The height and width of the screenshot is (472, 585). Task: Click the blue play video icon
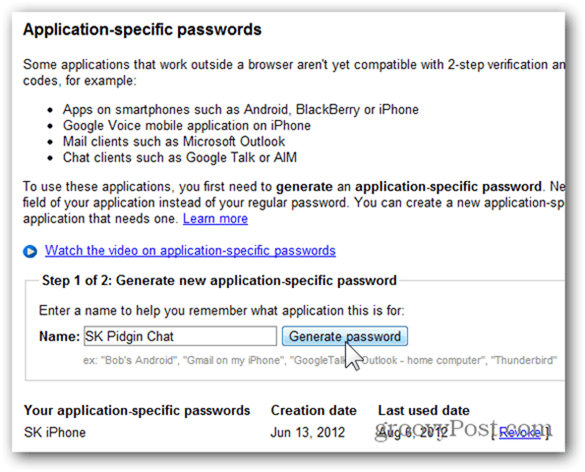coord(30,251)
